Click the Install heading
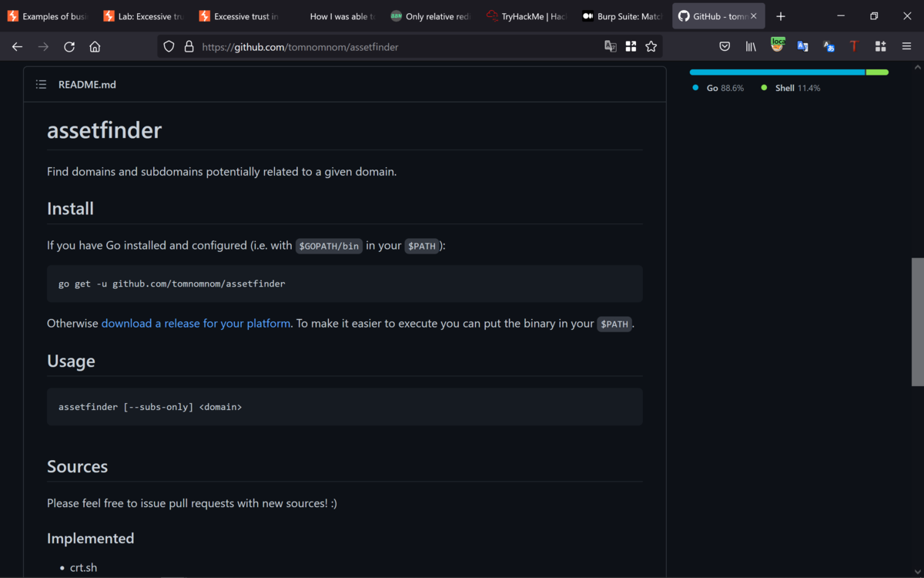Image resolution: width=924 pixels, height=578 pixels. point(70,208)
